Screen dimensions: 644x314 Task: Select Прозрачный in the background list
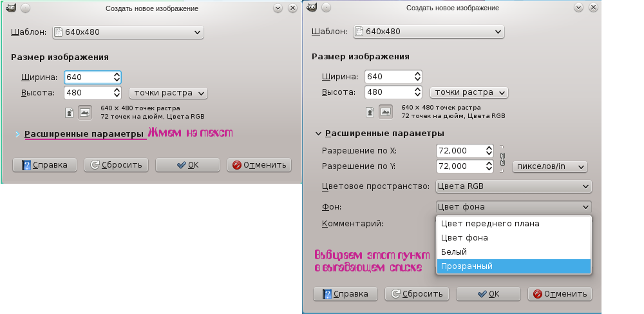click(x=513, y=266)
